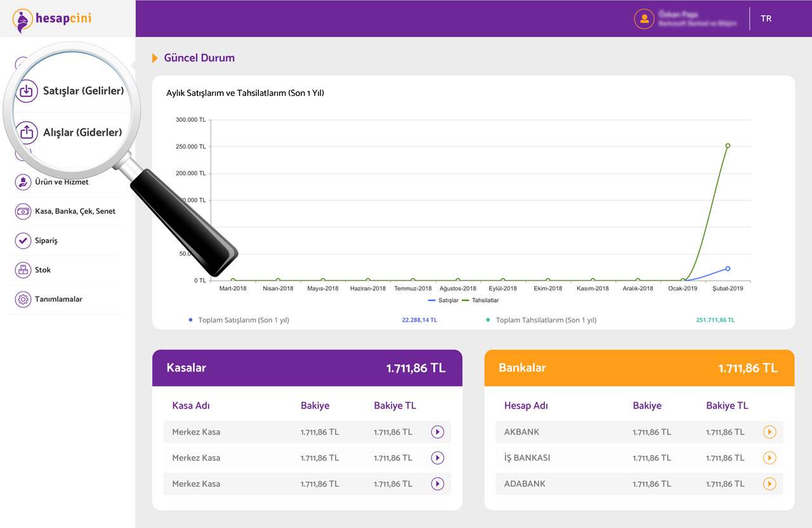This screenshot has width=812, height=528.
Task: Open ADABANK row arrow button
Action: pyautogui.click(x=769, y=484)
